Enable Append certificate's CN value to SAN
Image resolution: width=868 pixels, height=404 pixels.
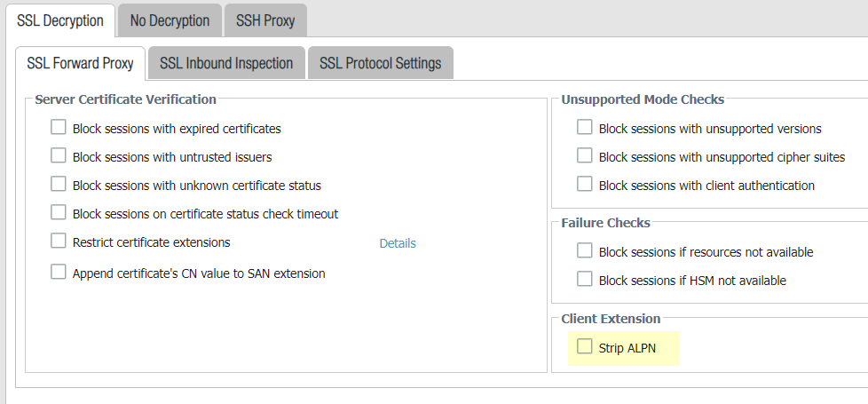point(59,273)
